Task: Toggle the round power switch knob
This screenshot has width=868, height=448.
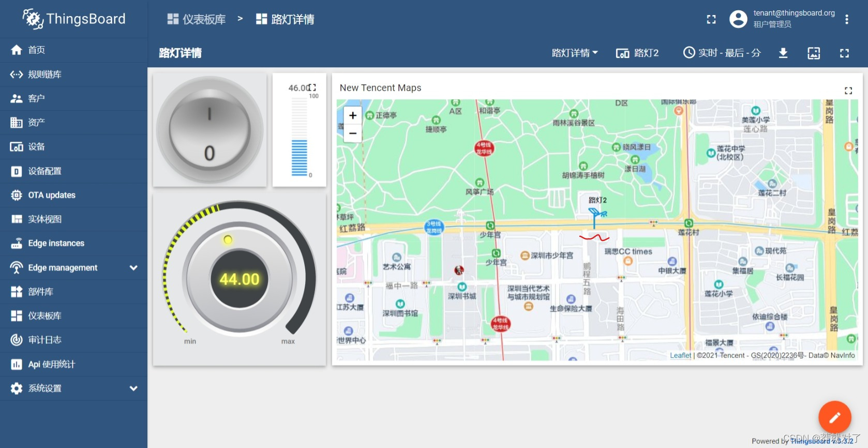Action: click(209, 130)
